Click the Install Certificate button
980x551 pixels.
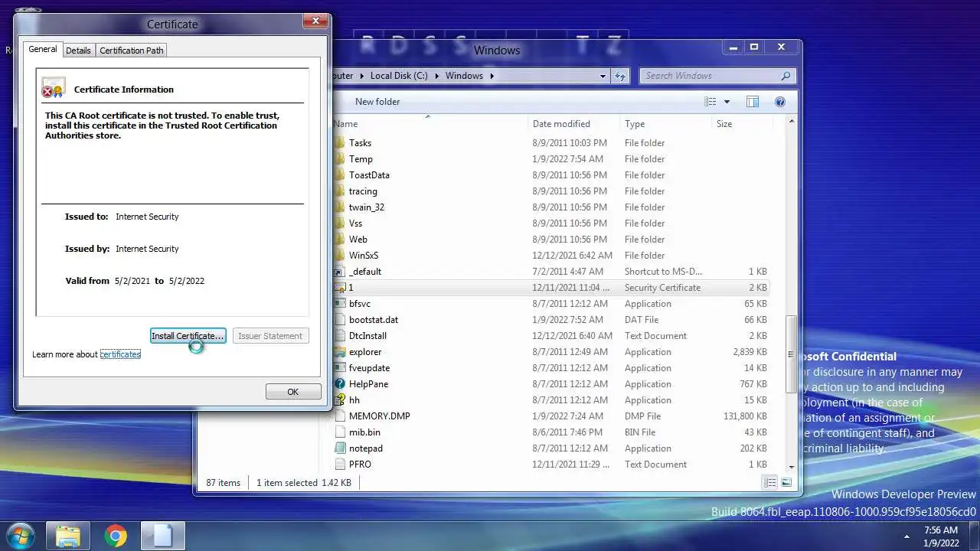188,336
